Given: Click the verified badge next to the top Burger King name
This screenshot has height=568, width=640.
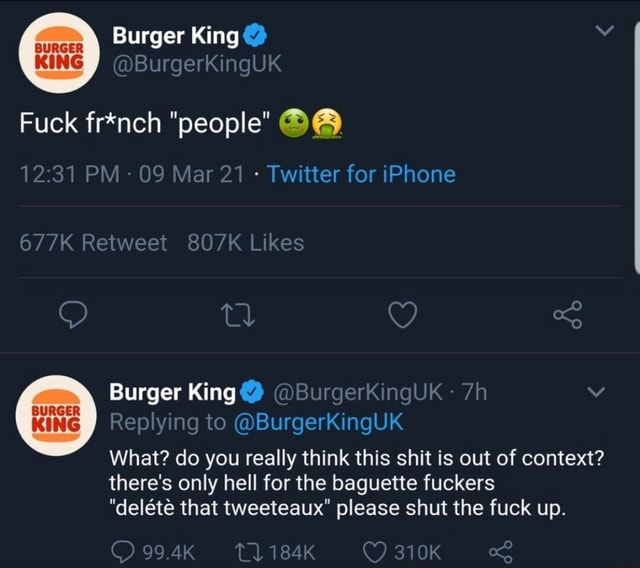Looking at the screenshot, I should click(x=255, y=36).
